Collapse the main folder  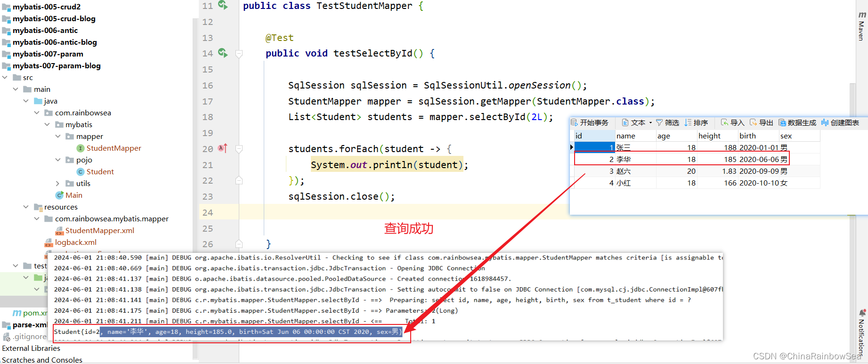tap(16, 89)
